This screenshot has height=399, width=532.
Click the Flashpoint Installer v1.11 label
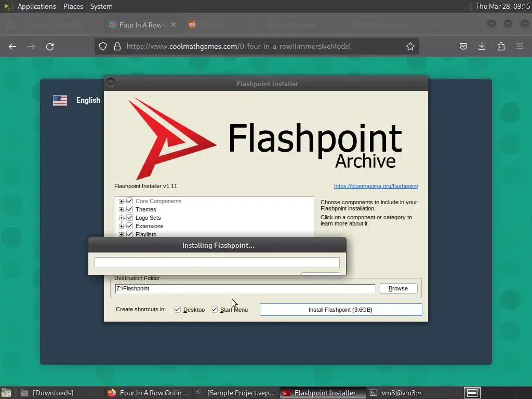145,186
